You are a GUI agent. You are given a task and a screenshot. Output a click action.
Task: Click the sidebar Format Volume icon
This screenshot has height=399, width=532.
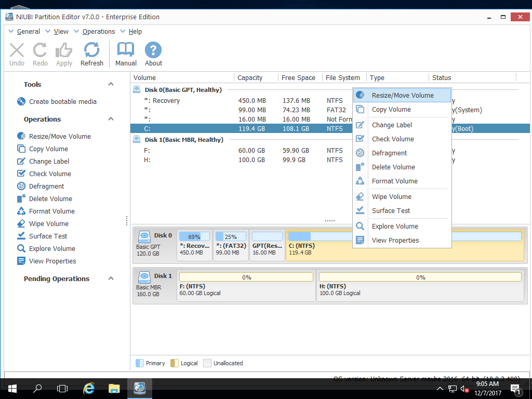[x=21, y=211]
